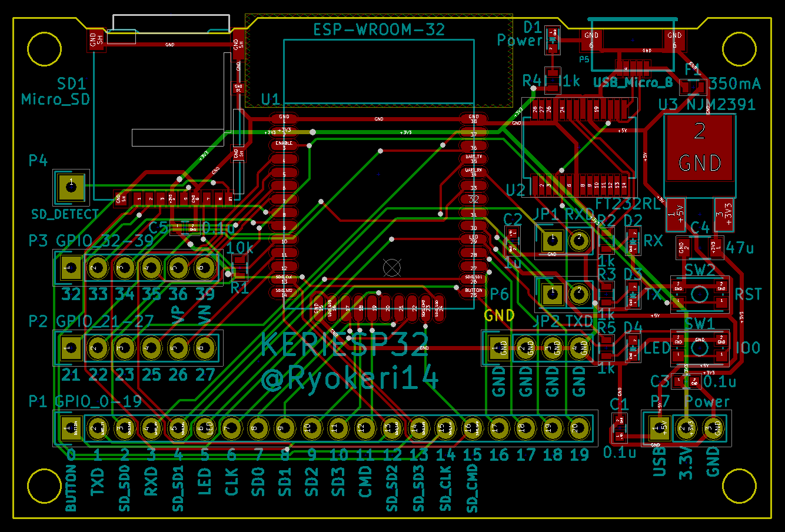Select the P2 GPIO_21-27 header label
The image size is (785, 532).
(91, 321)
